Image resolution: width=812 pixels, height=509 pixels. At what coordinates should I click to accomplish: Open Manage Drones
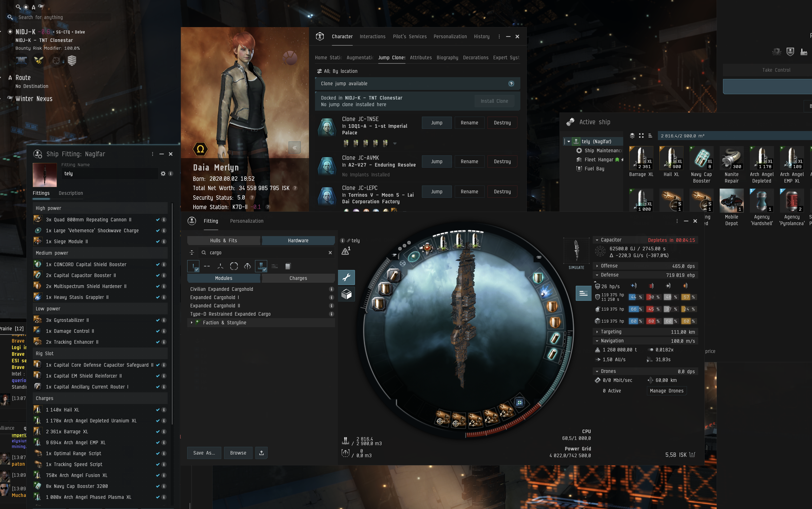pyautogui.click(x=667, y=390)
